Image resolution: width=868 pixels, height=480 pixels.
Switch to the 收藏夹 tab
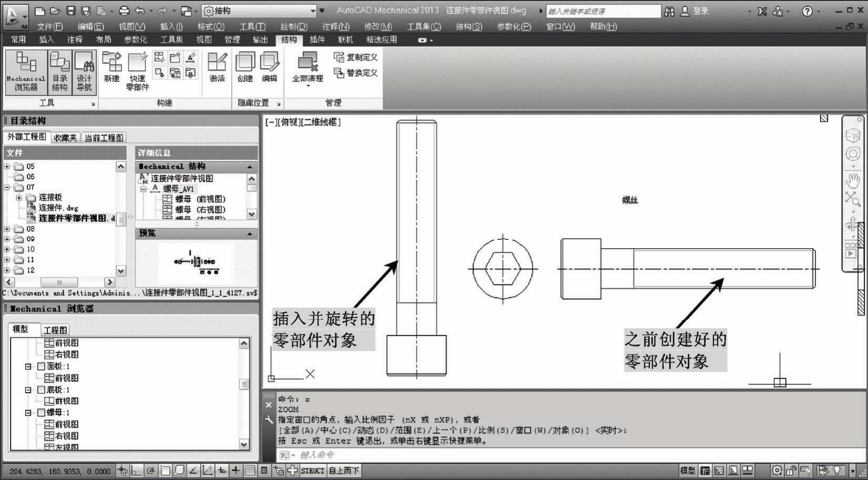(x=65, y=138)
